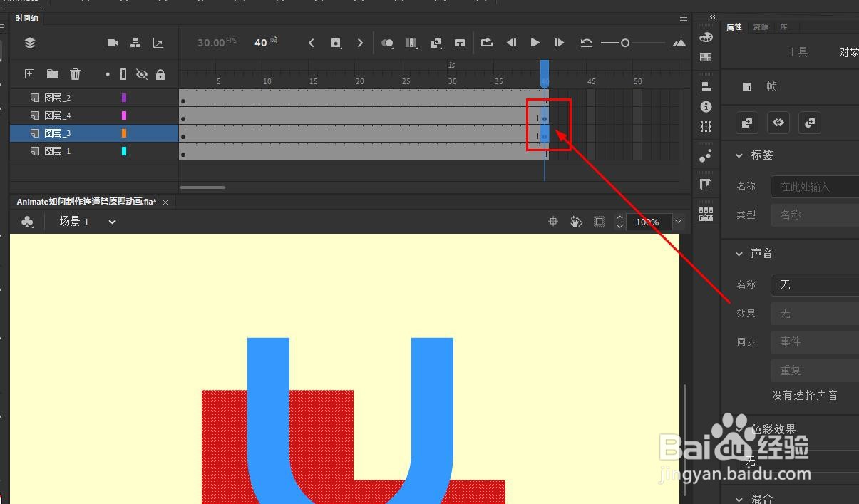Click the blue playhead marker on ruler
859x504 pixels.
click(x=545, y=73)
